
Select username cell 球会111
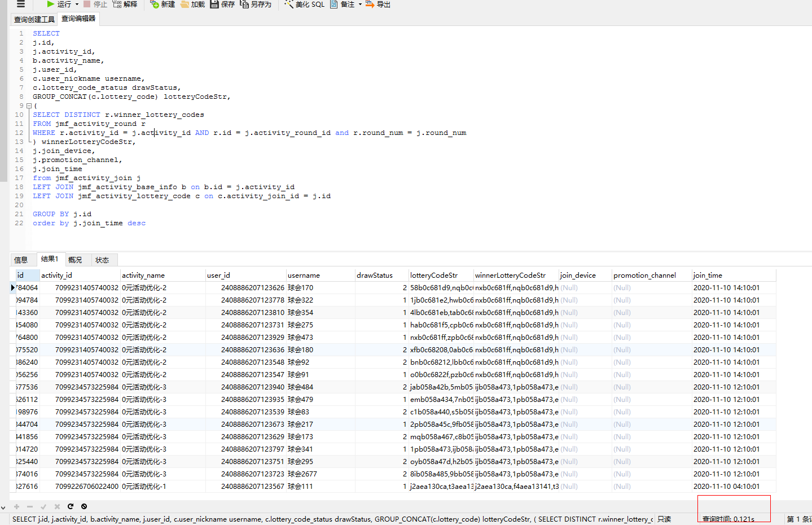point(321,487)
